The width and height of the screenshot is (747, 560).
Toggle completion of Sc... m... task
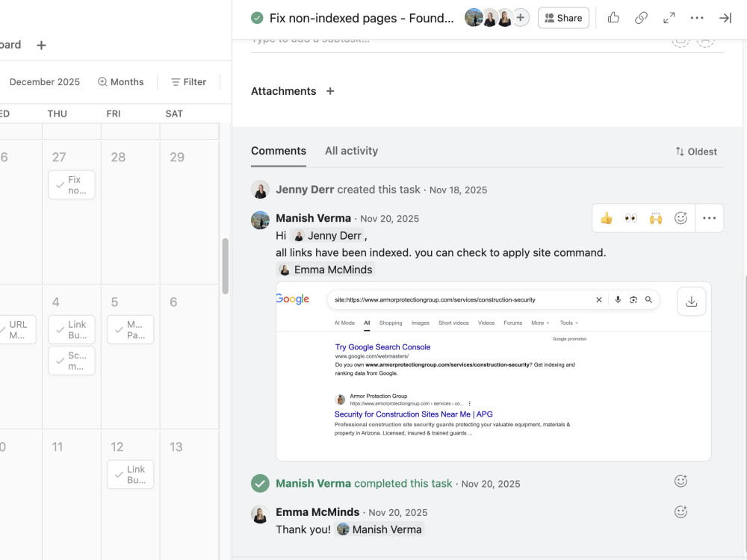point(60,361)
